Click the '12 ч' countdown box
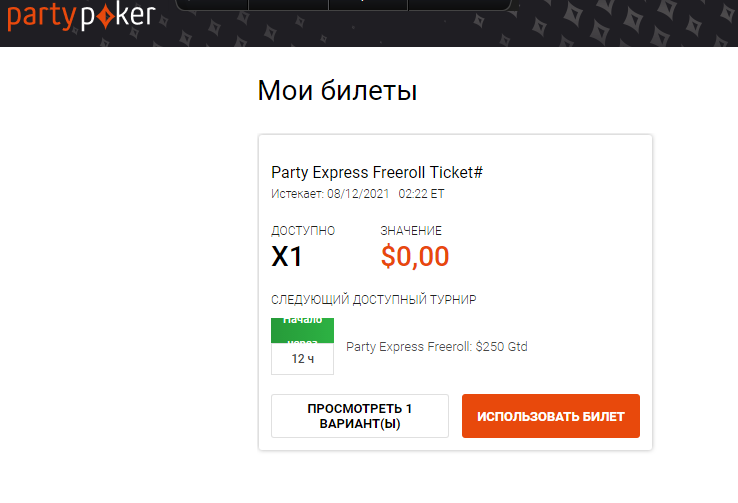738x503 pixels. pos(302,359)
